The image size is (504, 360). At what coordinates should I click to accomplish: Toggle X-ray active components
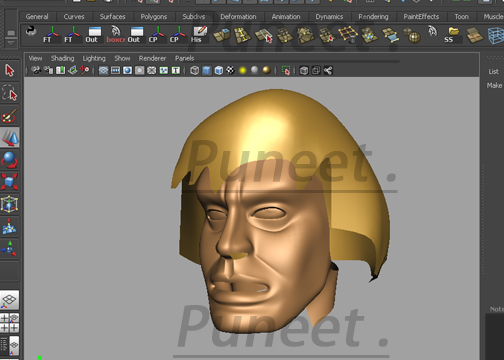click(x=316, y=70)
